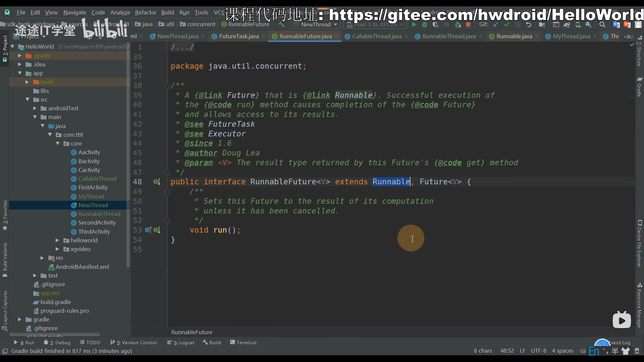Open the Logcat tool window

(x=181, y=343)
